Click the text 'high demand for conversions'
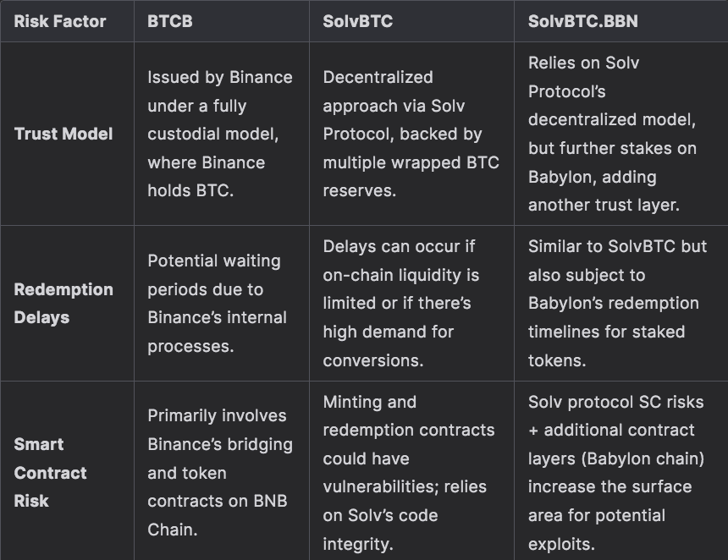 pos(388,346)
